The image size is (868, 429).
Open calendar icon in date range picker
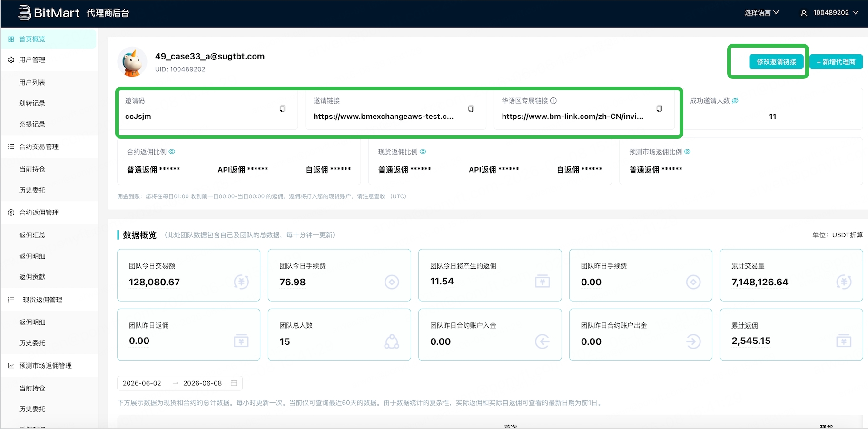[x=234, y=383]
